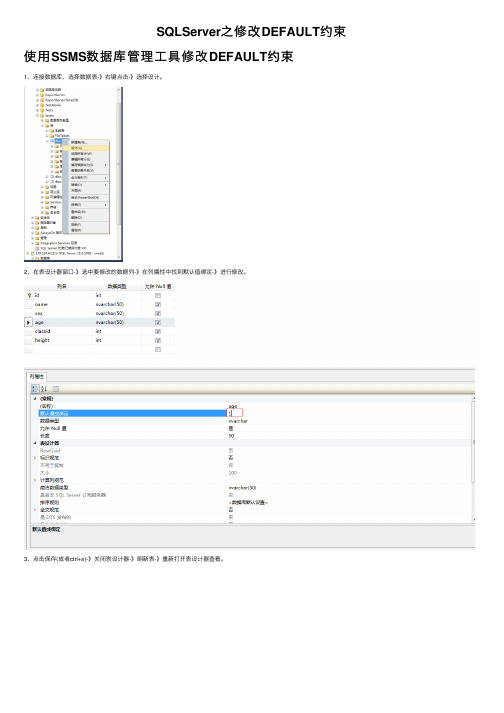The image size is (504, 713).
Task: Expand the ReportServerTempDB tree node
Action: click(x=37, y=100)
